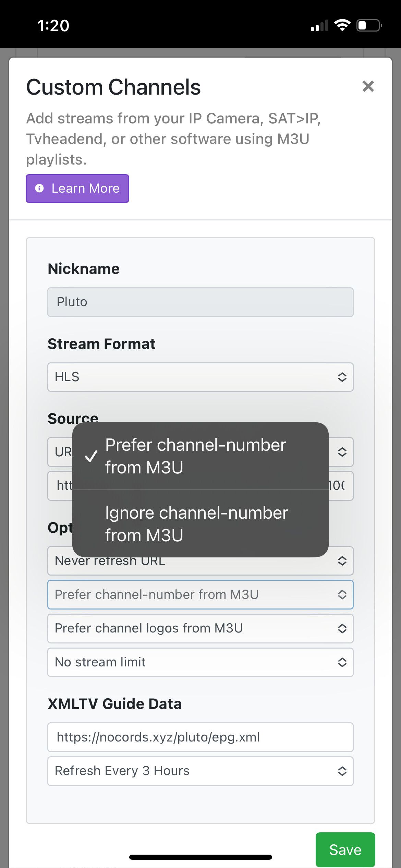The width and height of the screenshot is (401, 868).
Task: Tap the Wi-Fi status icon
Action: coord(342,25)
